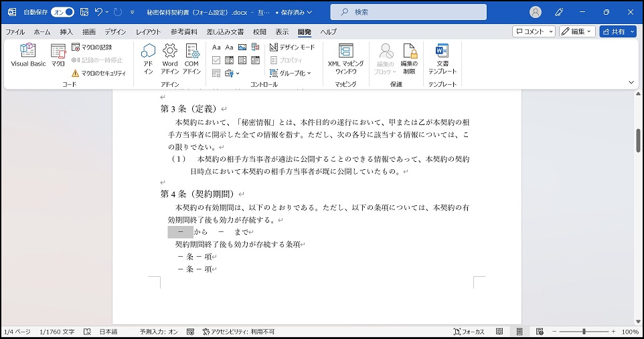Open the File (ファイル) tab
This screenshot has height=339, width=644.
coord(15,31)
